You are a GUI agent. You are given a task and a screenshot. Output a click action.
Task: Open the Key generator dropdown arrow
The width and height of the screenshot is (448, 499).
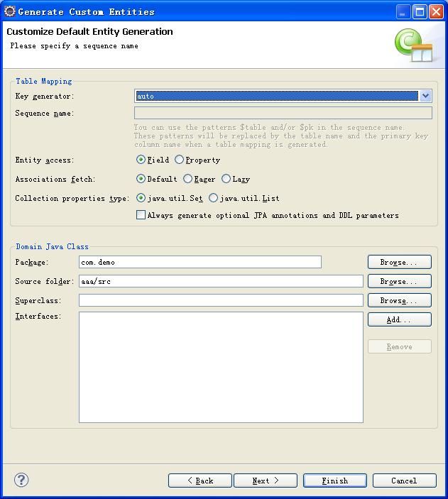[425, 96]
